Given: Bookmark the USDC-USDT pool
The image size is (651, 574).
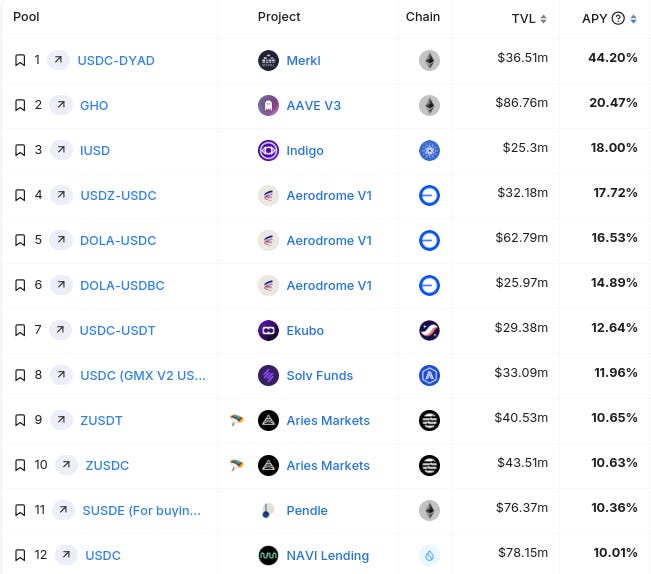Looking at the screenshot, I should [20, 330].
